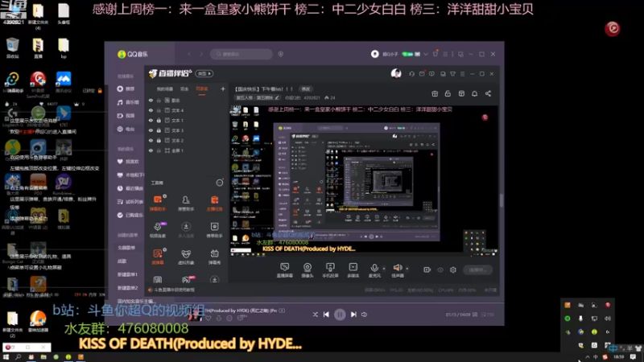The height and width of the screenshot is (362, 644).
Task: Click the pencil edit icon beside the stream category
Action: click(277, 97)
